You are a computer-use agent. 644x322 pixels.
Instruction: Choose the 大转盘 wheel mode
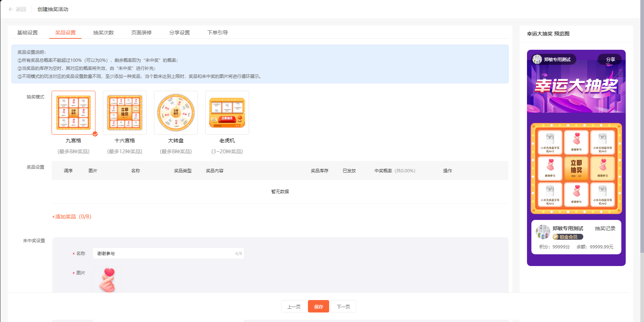[176, 113]
